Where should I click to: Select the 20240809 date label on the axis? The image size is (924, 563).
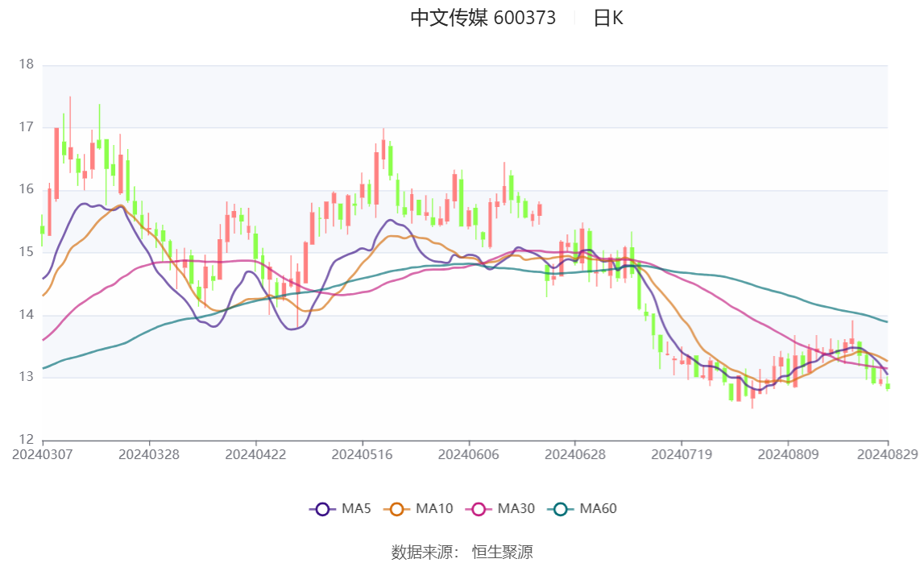(789, 454)
